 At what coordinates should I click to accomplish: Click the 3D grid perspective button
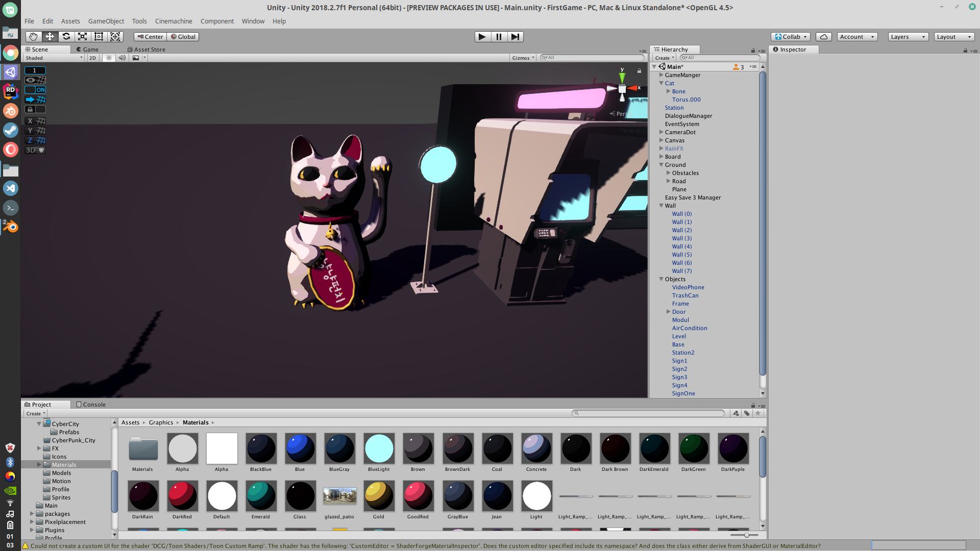click(x=35, y=150)
